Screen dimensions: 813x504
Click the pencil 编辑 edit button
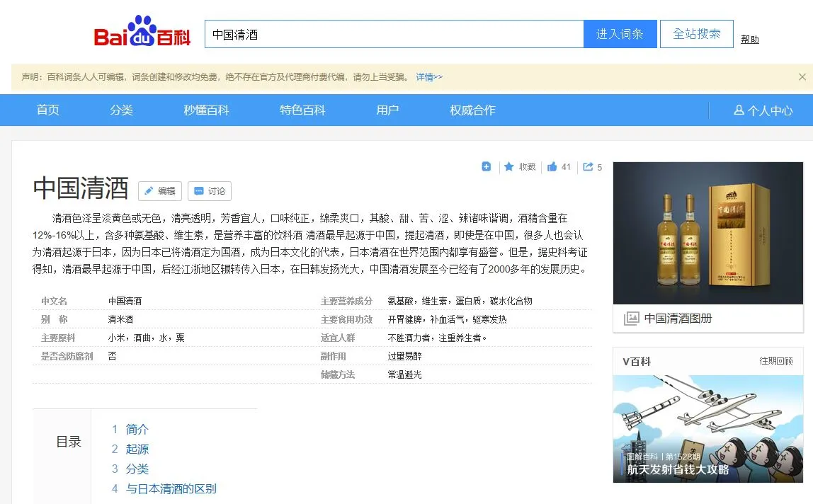160,191
